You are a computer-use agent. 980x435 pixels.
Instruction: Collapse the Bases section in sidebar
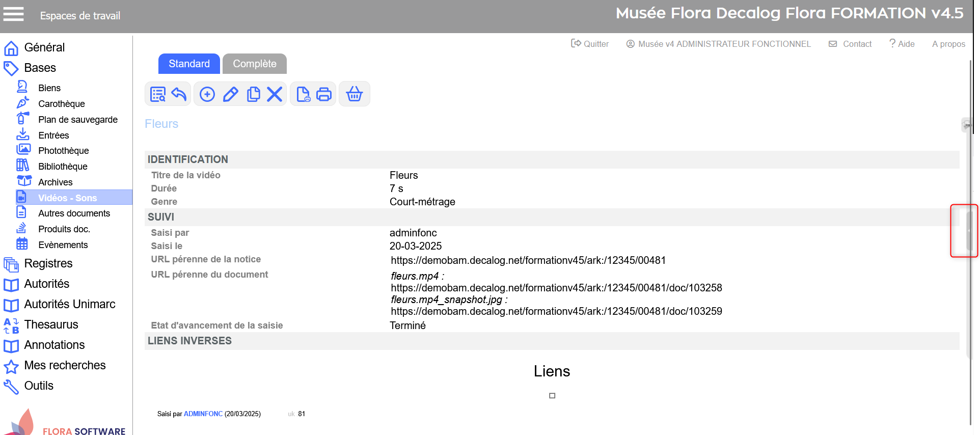coord(40,68)
